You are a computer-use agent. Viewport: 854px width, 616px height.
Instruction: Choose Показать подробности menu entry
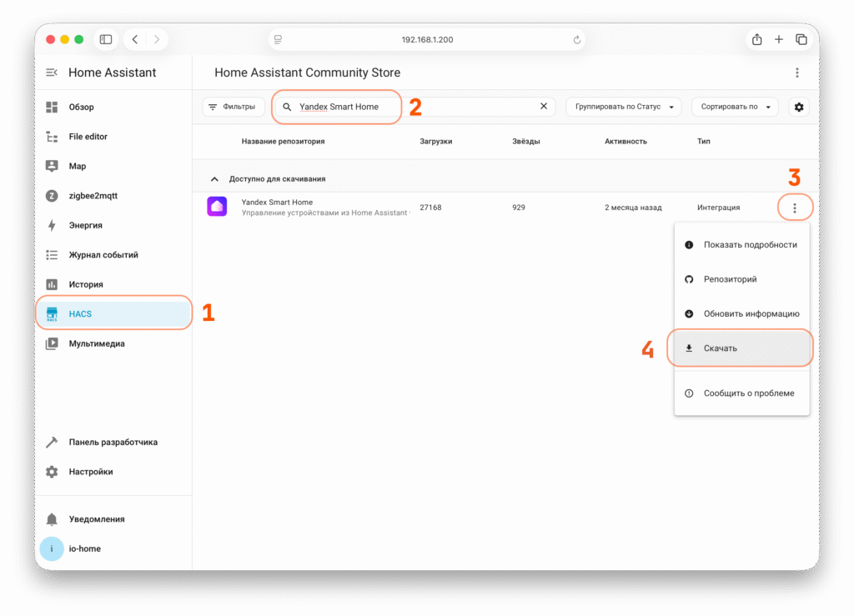(x=750, y=245)
